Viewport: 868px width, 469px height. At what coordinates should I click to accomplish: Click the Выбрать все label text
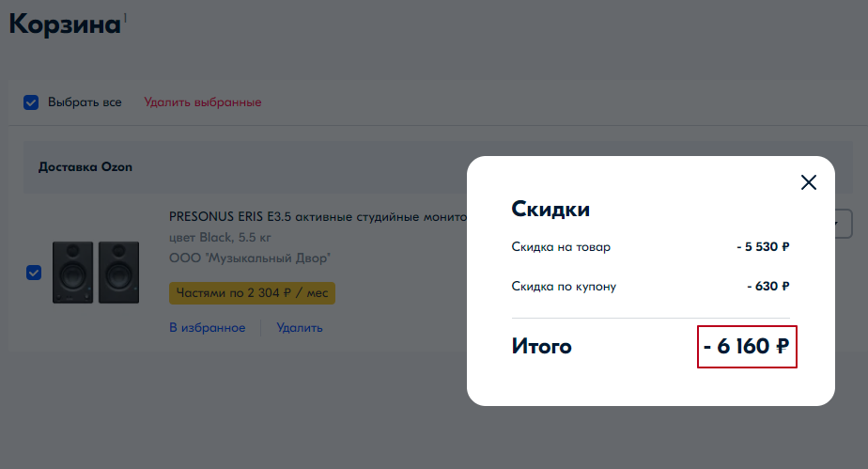(x=85, y=102)
